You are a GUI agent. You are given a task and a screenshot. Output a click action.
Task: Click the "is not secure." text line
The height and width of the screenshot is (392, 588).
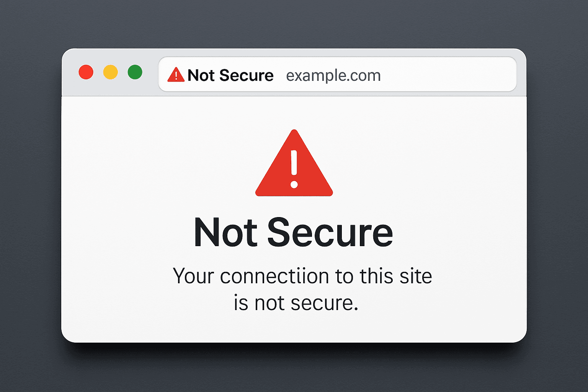point(296,303)
